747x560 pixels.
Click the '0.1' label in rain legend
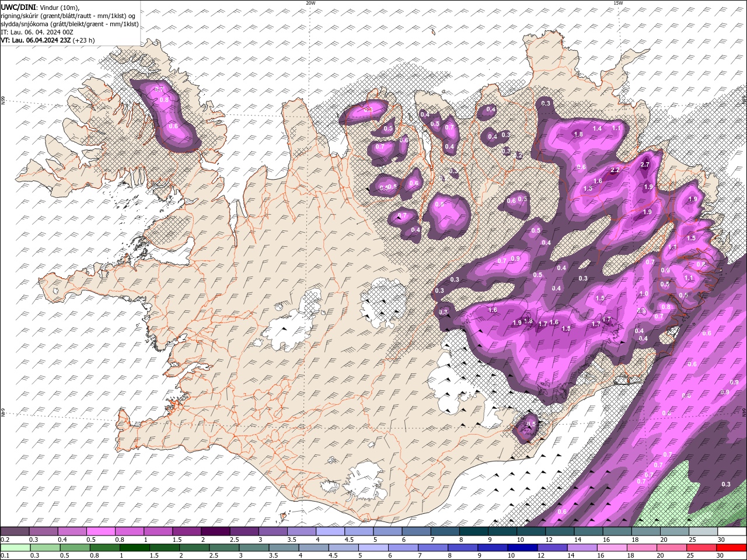pyautogui.click(x=5, y=555)
